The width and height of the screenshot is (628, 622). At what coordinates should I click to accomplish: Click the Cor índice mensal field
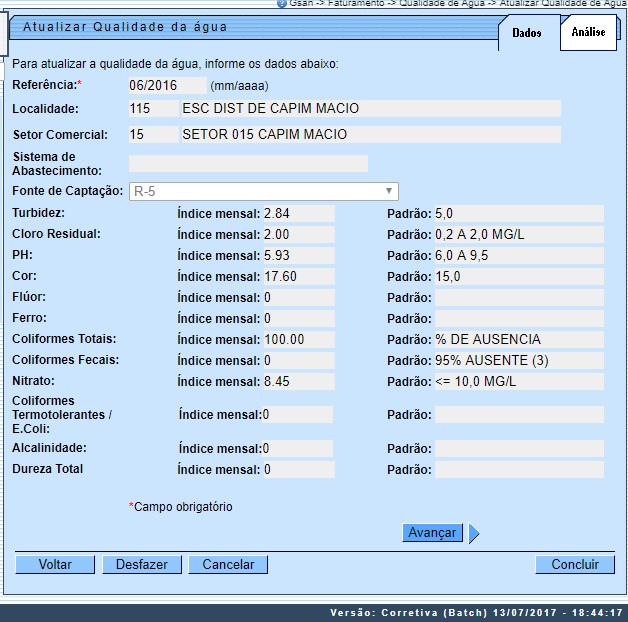pyautogui.click(x=298, y=276)
